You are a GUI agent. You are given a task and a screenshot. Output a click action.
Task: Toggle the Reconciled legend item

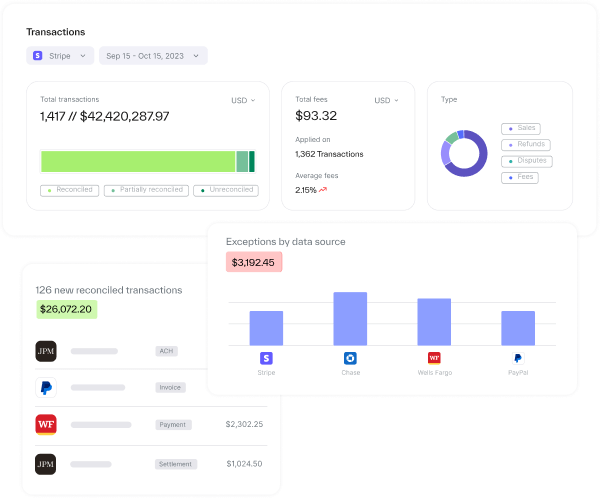[x=69, y=190]
